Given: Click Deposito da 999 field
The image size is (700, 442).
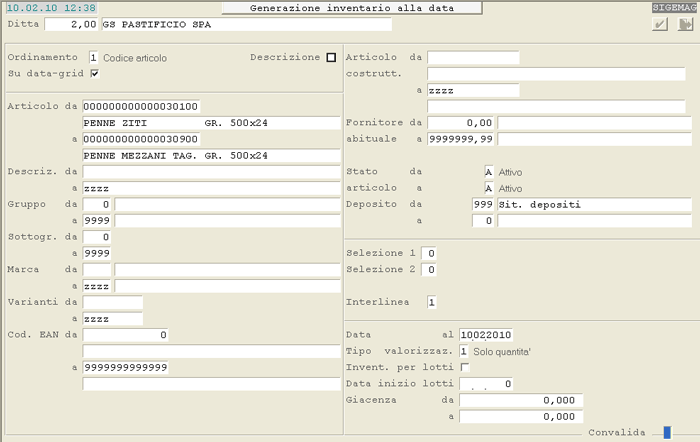Looking at the screenshot, I should pos(483,204).
